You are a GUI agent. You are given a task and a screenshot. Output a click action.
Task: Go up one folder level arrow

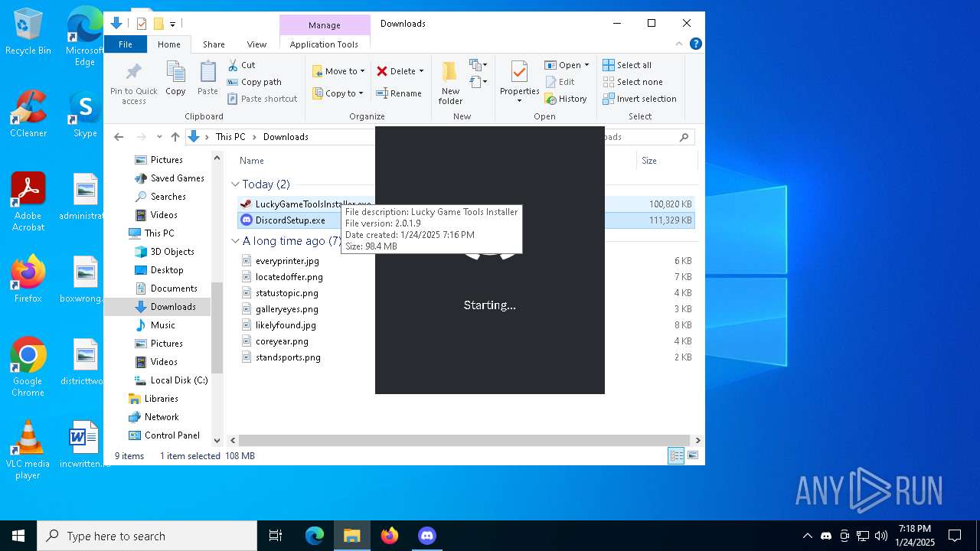click(x=175, y=137)
